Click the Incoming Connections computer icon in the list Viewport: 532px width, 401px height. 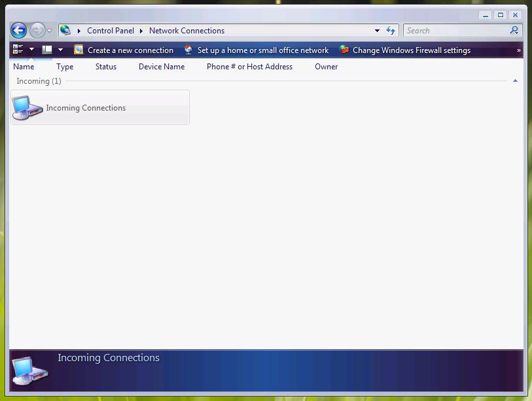point(27,108)
